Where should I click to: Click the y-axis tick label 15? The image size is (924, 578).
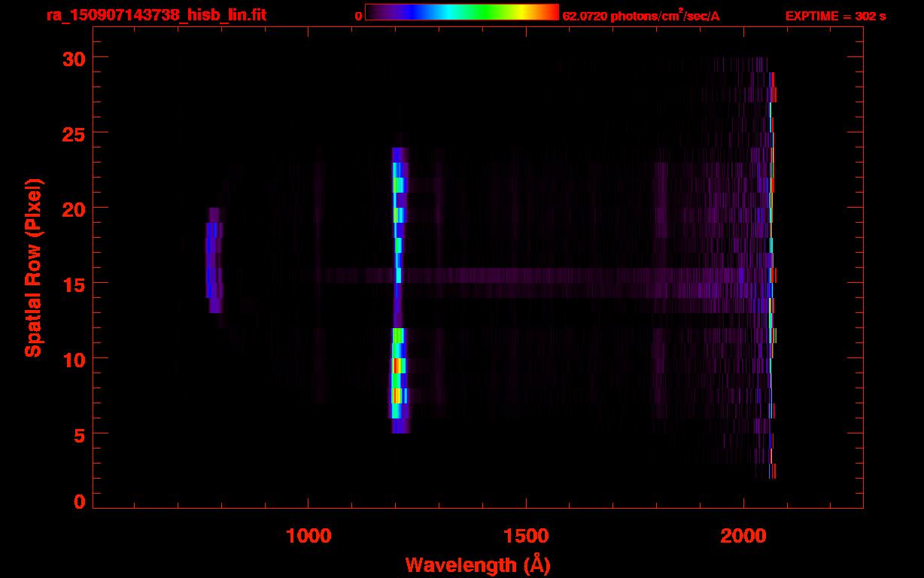(x=72, y=284)
